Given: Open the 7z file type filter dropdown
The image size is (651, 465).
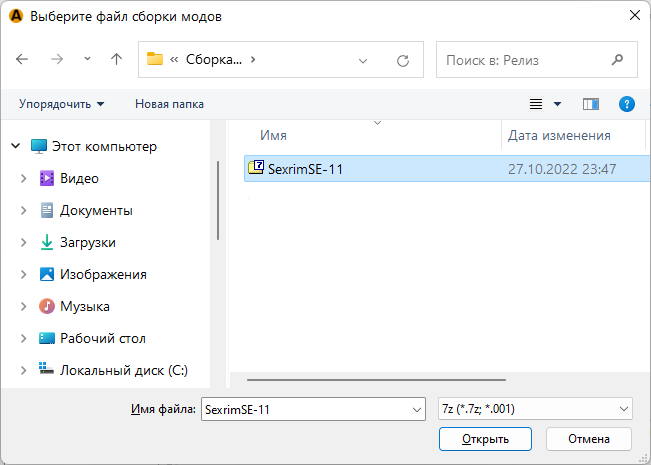Looking at the screenshot, I should (x=535, y=408).
